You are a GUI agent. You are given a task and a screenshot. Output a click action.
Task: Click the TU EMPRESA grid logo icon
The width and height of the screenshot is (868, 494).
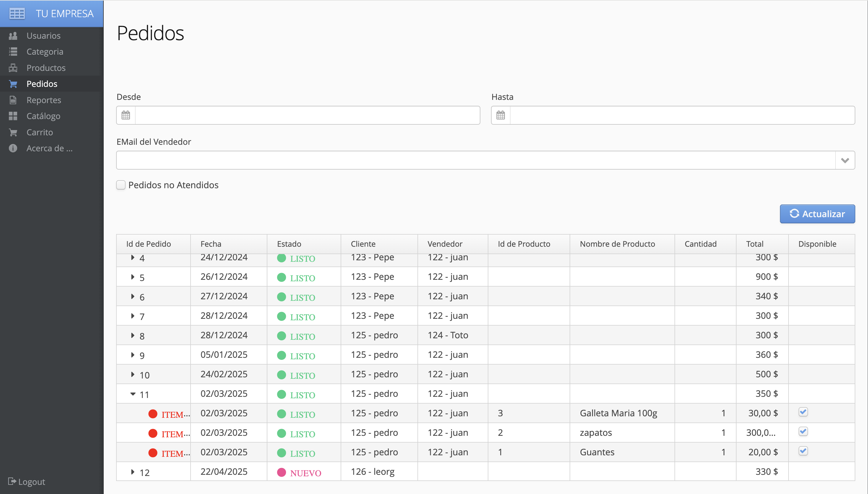click(17, 14)
